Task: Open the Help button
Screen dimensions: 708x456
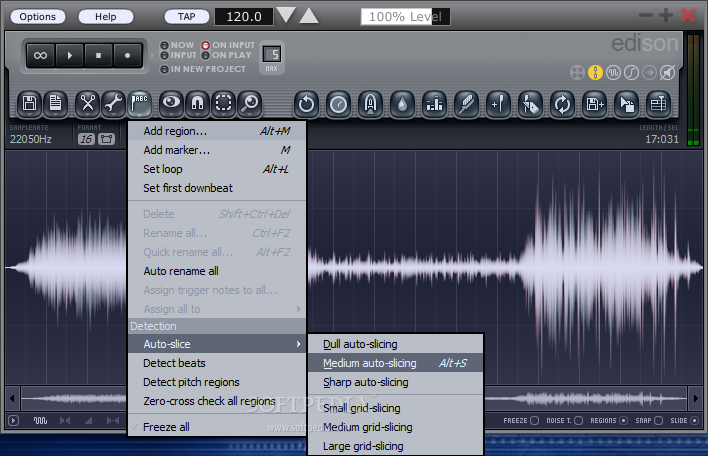Action: tap(106, 17)
